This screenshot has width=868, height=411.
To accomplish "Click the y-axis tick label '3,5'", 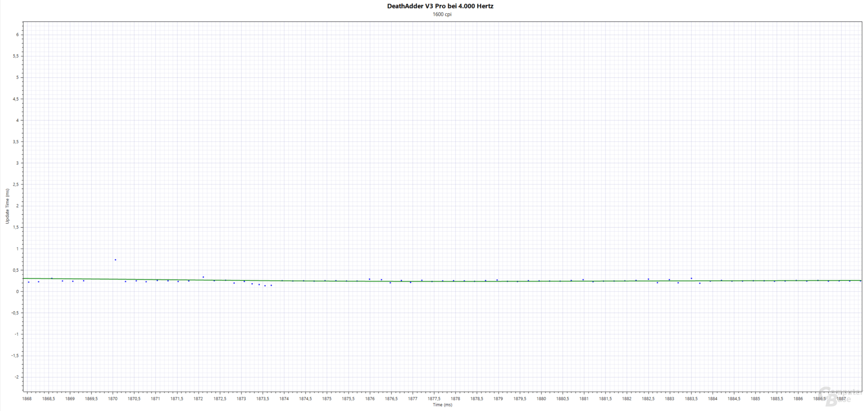I will (x=16, y=142).
